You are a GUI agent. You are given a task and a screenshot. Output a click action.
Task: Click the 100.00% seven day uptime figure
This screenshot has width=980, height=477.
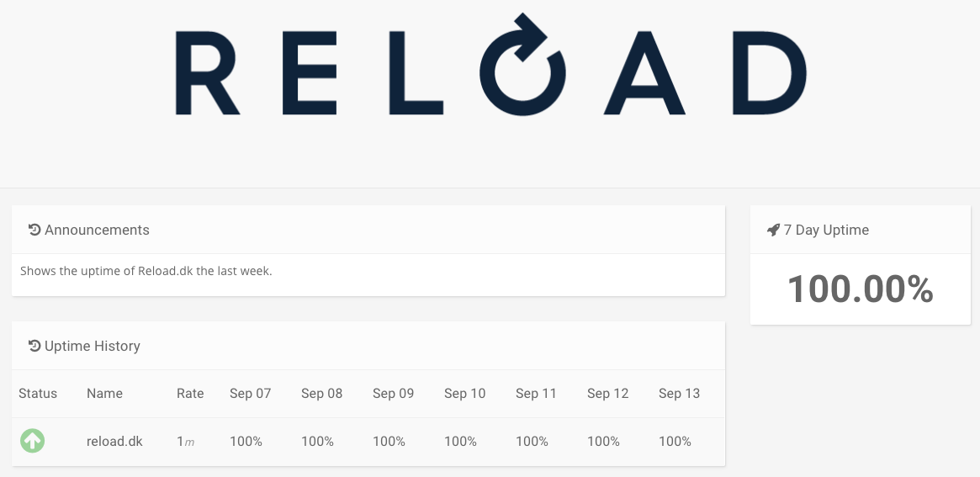coord(860,289)
